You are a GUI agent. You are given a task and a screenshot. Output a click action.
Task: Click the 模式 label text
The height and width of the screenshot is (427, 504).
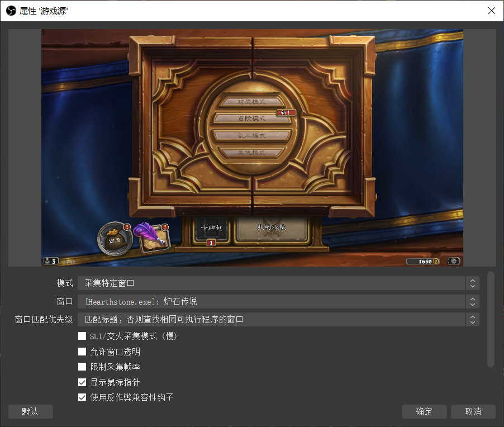pyautogui.click(x=65, y=283)
